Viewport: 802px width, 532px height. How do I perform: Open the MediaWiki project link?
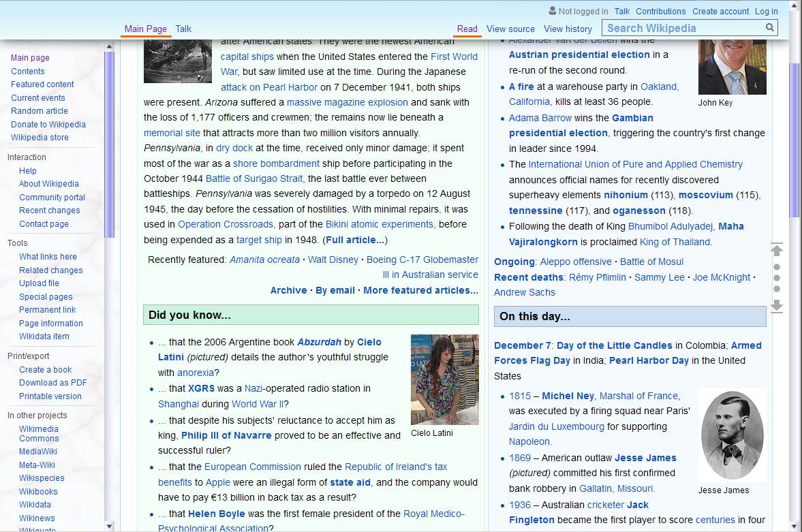(38, 452)
